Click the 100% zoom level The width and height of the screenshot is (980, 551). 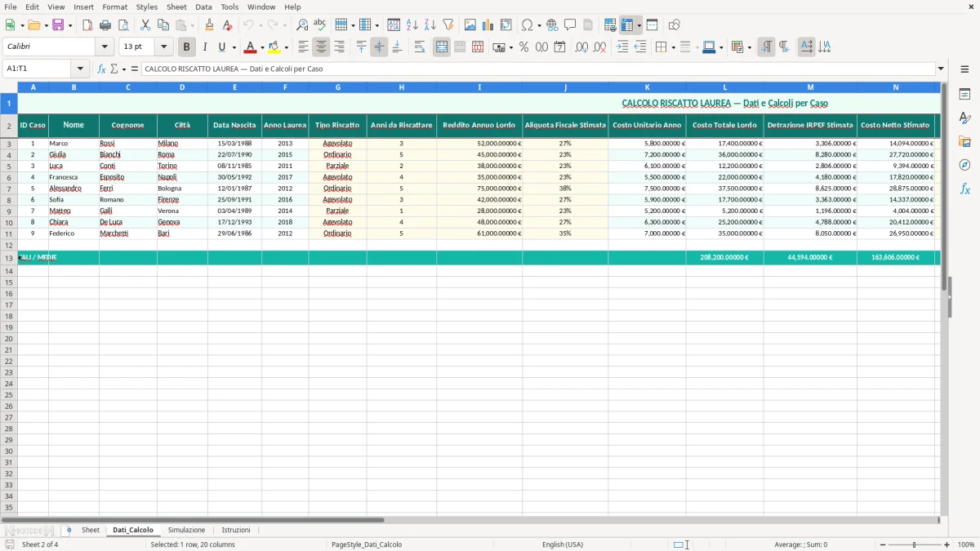click(966, 544)
